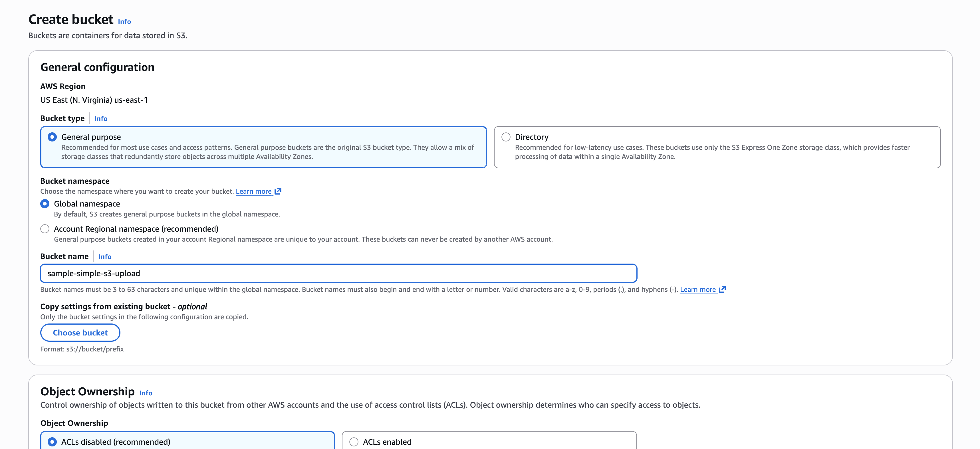Choose Account Regional namespace (recommended)
The width and height of the screenshot is (980, 449).
click(x=45, y=229)
